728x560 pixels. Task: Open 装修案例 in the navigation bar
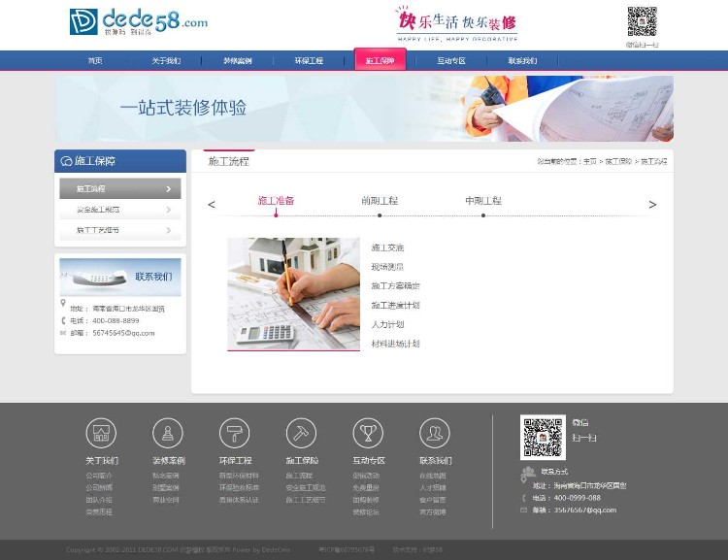(x=237, y=60)
